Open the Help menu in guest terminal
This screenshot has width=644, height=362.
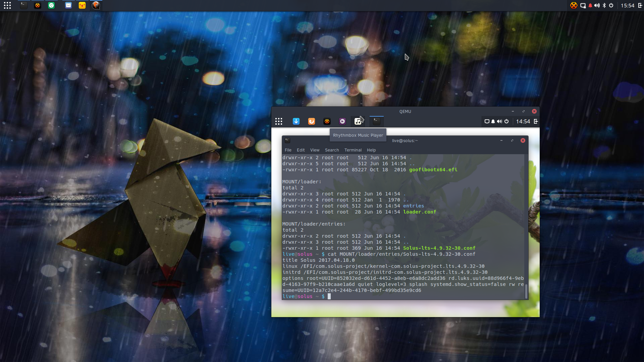pyautogui.click(x=371, y=150)
